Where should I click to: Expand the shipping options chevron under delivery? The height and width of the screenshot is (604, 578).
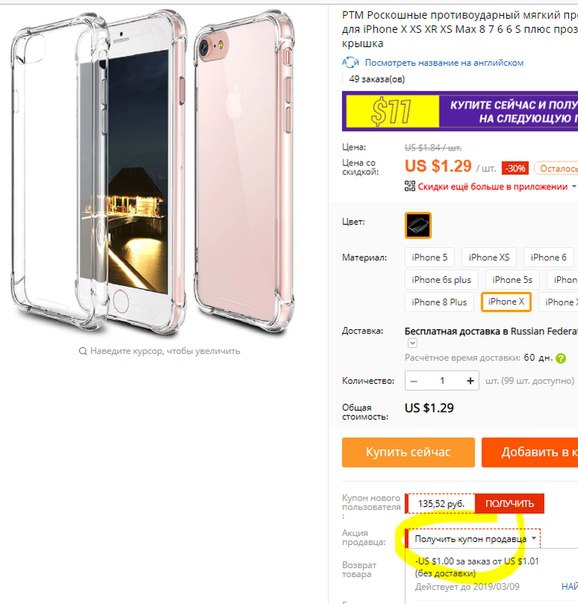(x=412, y=343)
